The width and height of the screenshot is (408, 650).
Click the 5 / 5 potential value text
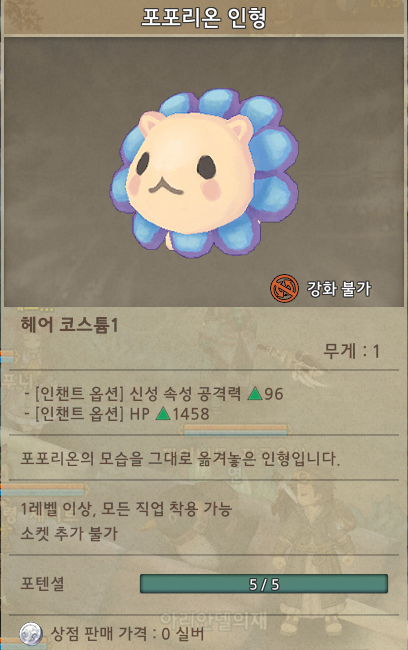coord(264,585)
